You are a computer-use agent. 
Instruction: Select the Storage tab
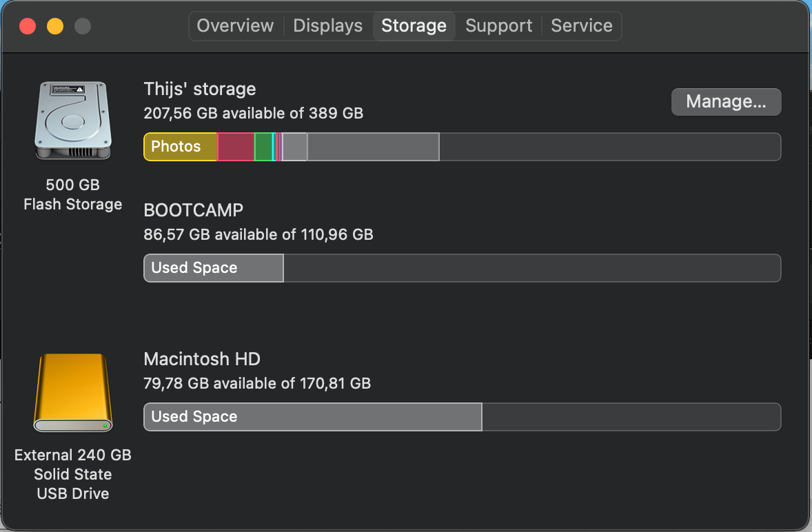pyautogui.click(x=414, y=26)
